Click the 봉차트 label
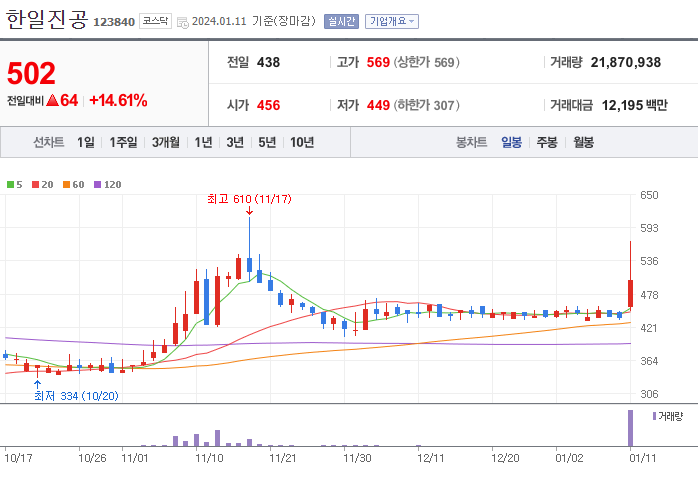The width and height of the screenshot is (698, 484). click(471, 142)
